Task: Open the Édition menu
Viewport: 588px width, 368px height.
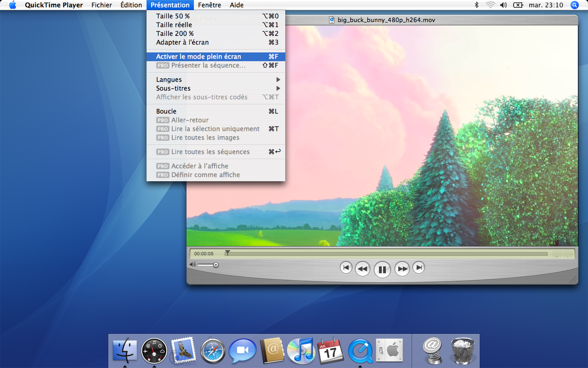Action: (x=131, y=5)
